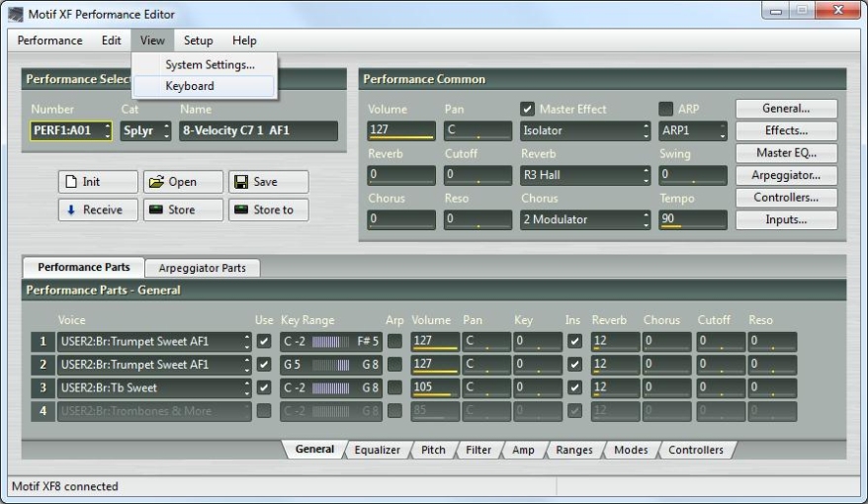Choose System Settings from the View menu
868x504 pixels.
(204, 64)
